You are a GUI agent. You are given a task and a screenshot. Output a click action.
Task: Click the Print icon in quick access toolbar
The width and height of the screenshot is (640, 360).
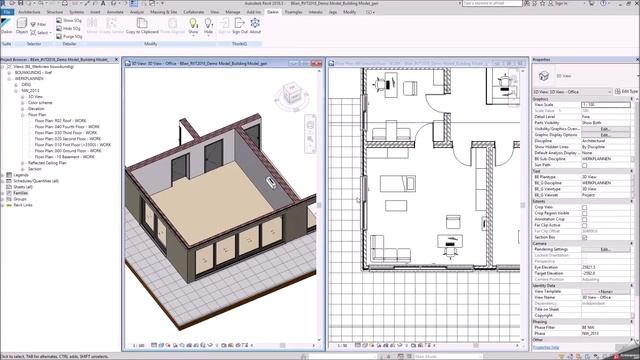pos(65,3)
